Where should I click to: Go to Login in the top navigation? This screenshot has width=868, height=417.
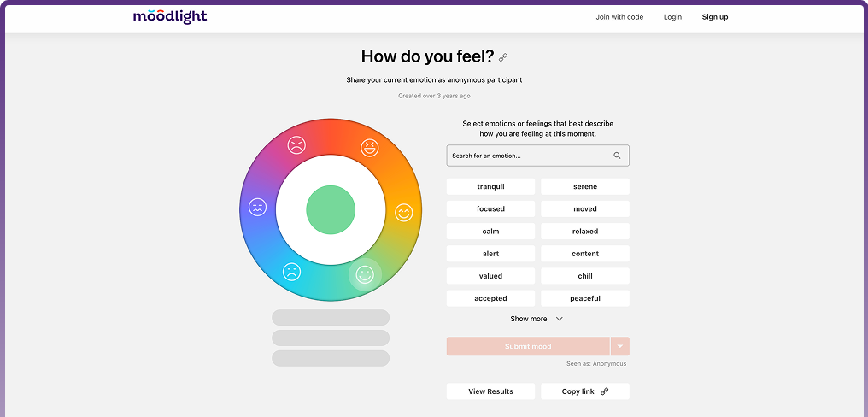pos(672,17)
